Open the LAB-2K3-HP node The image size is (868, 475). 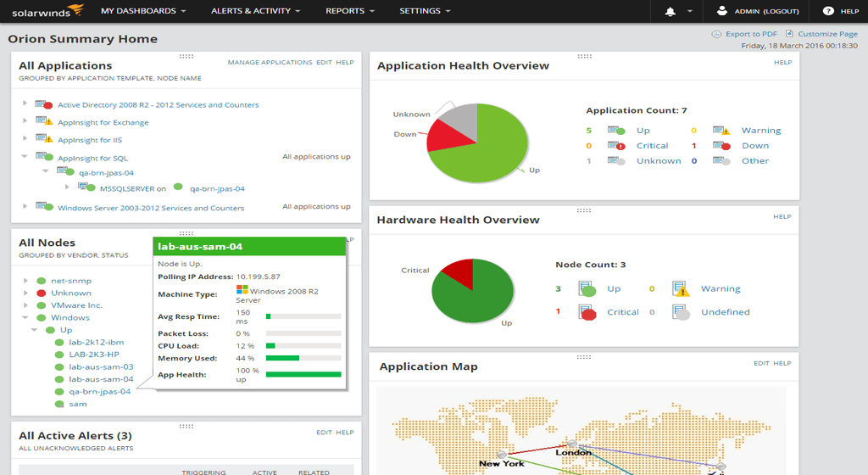(94, 355)
